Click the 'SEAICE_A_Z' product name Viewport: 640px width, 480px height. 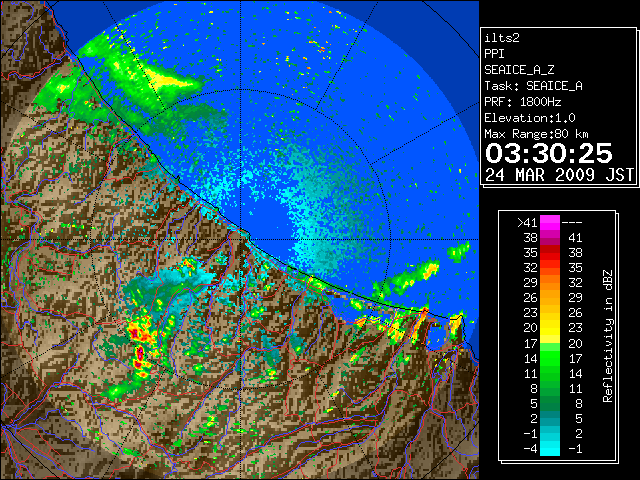point(519,70)
